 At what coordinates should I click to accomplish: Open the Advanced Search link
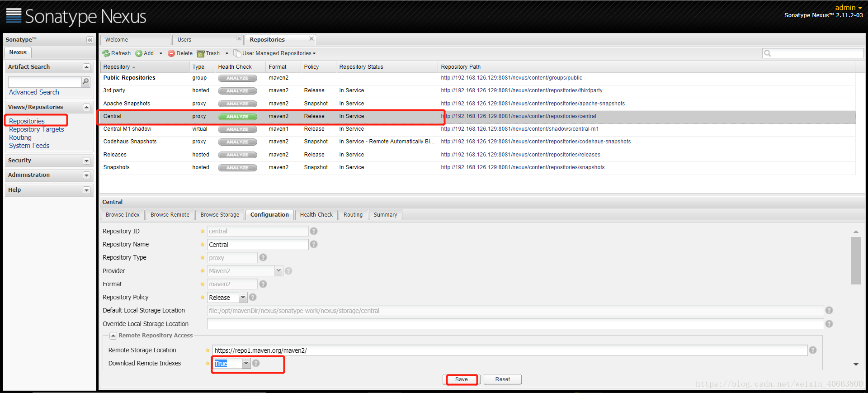(x=34, y=92)
